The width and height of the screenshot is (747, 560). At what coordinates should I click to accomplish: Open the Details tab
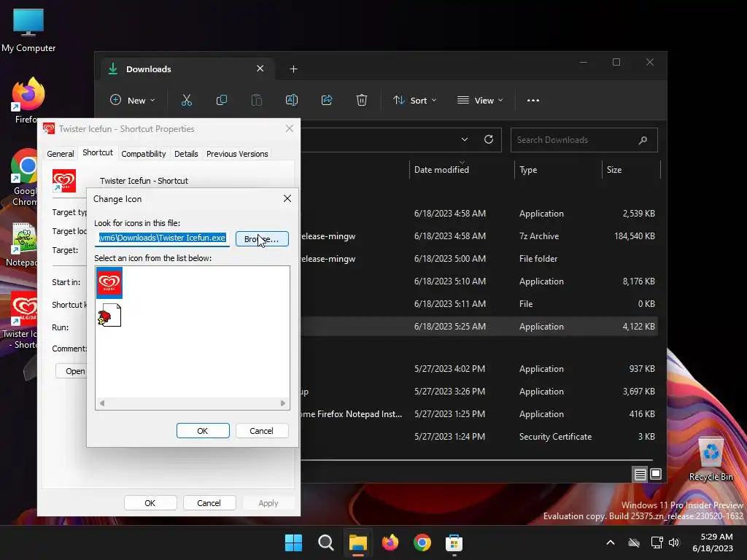(186, 154)
